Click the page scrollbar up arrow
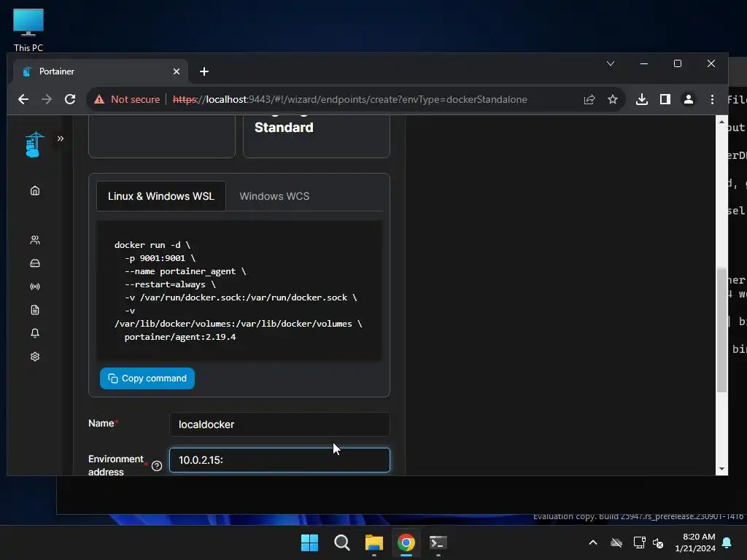The width and height of the screenshot is (747, 560). (x=721, y=122)
